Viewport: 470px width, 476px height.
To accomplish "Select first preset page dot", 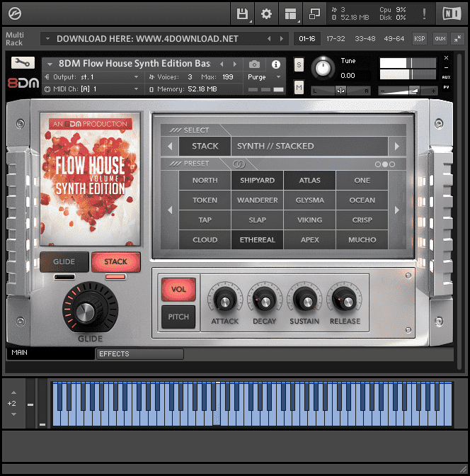I will pyautogui.click(x=378, y=164).
